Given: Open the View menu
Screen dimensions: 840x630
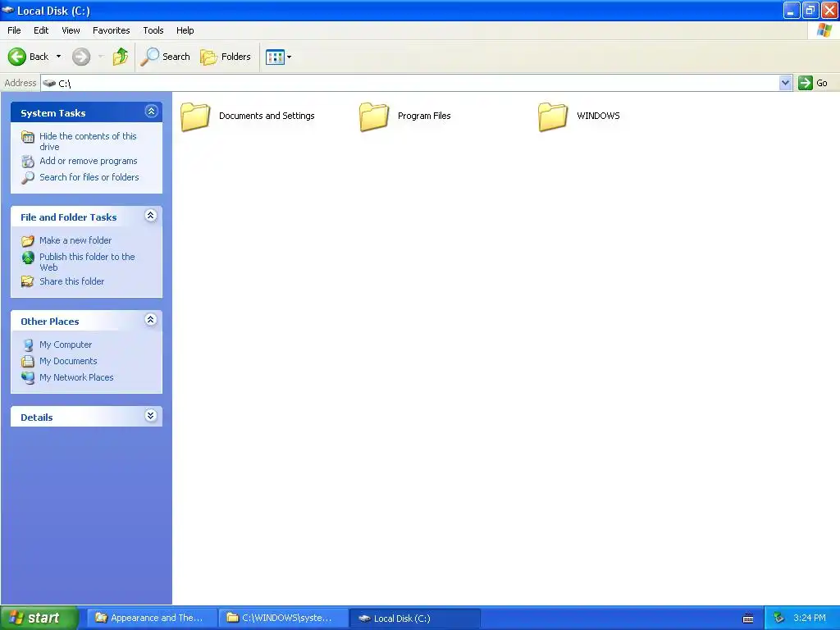Looking at the screenshot, I should click(x=71, y=30).
